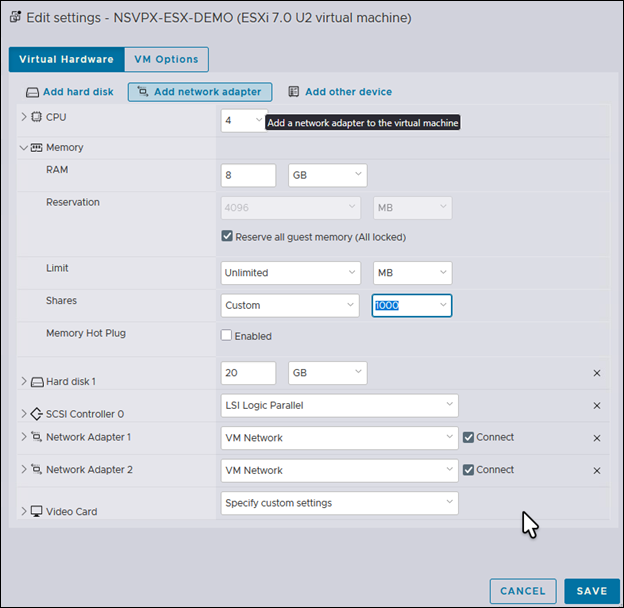Uncheck Connect for Network Adapter 2
Viewport: 624px width, 608px height.
[x=468, y=470]
